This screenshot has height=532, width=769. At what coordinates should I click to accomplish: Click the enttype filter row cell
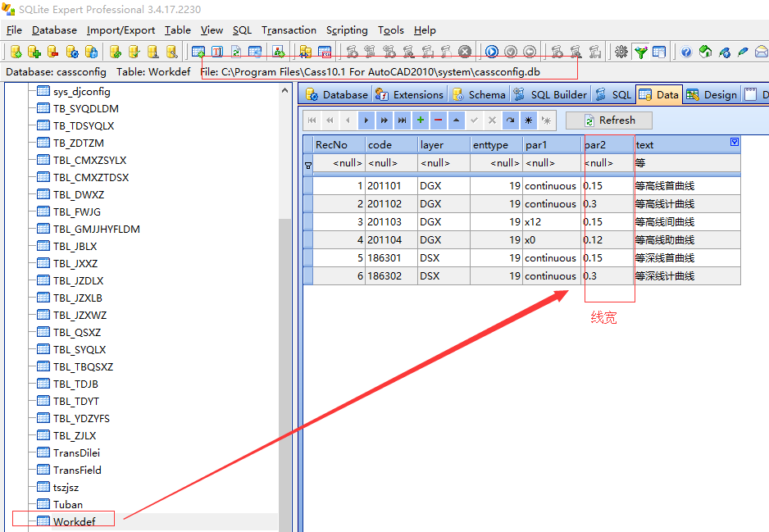click(496, 163)
